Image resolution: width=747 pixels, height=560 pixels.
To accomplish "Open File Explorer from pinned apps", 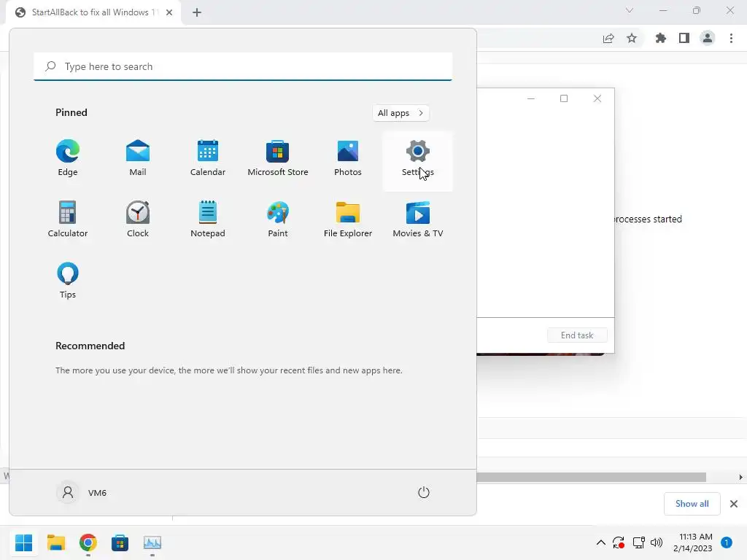I will pyautogui.click(x=348, y=219).
